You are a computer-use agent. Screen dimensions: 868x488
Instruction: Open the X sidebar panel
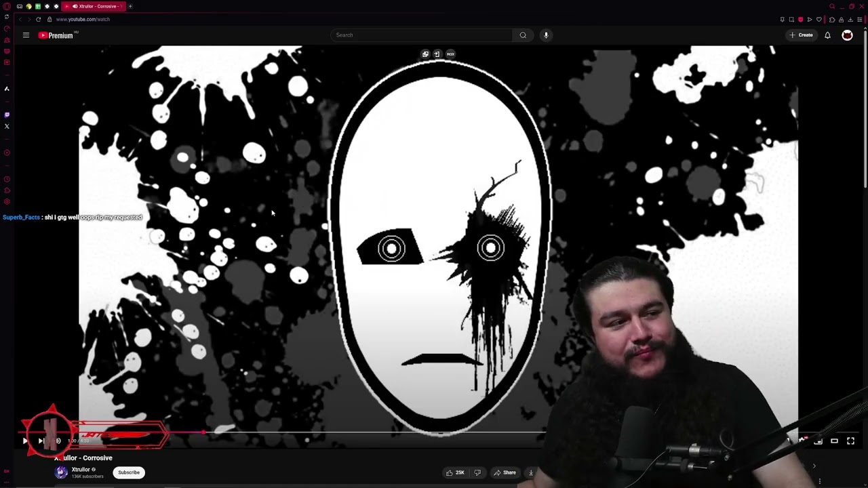point(7,126)
